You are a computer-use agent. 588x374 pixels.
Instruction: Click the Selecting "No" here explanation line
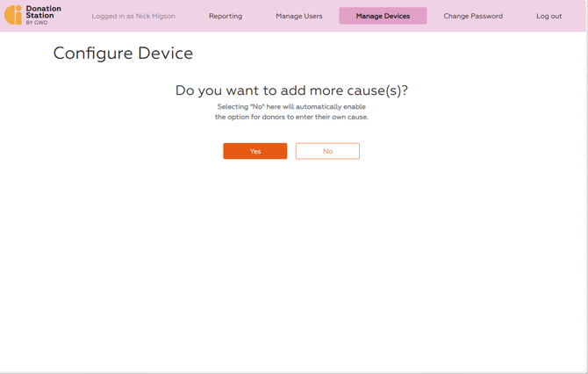click(291, 107)
